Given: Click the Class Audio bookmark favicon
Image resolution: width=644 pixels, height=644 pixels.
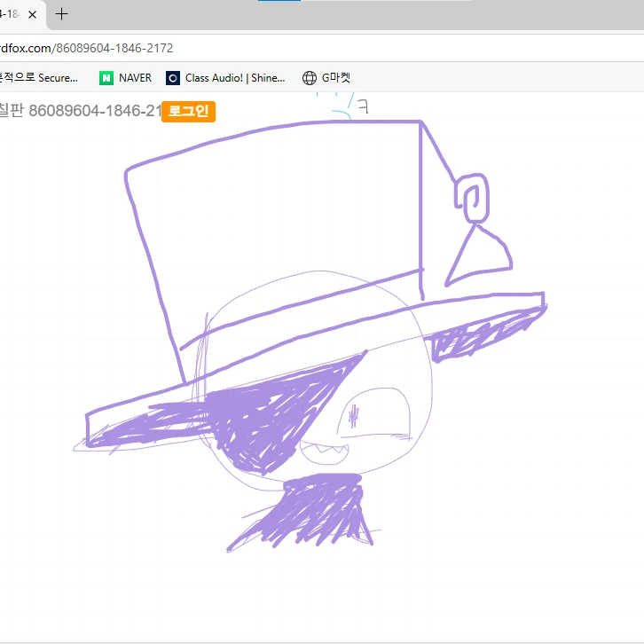Looking at the screenshot, I should tap(173, 78).
